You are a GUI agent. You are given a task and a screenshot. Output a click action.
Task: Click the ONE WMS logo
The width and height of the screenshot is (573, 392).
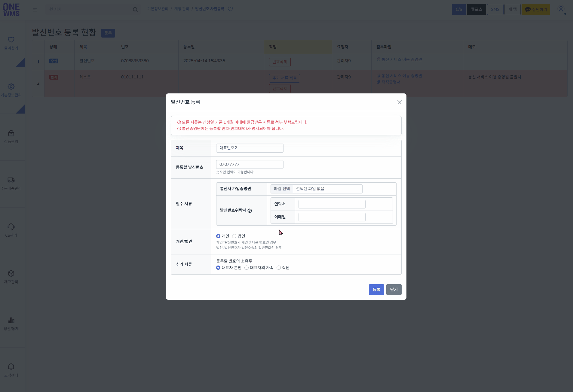click(11, 10)
